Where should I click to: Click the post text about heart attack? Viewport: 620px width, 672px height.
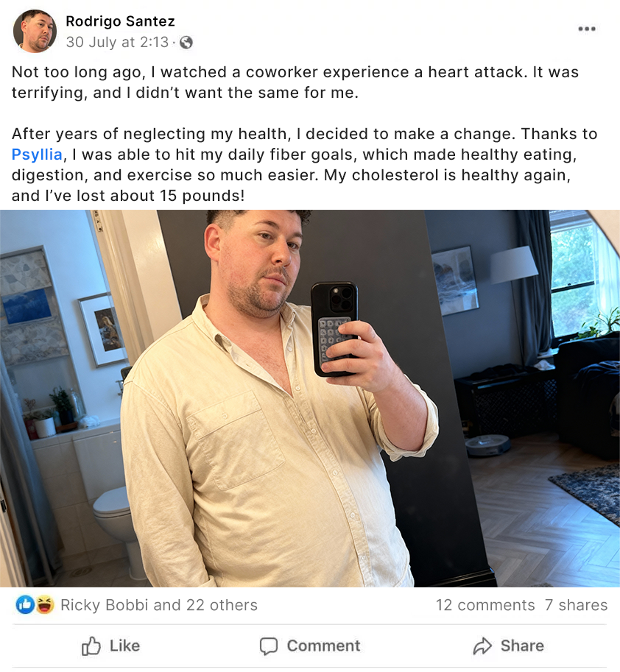click(295, 82)
